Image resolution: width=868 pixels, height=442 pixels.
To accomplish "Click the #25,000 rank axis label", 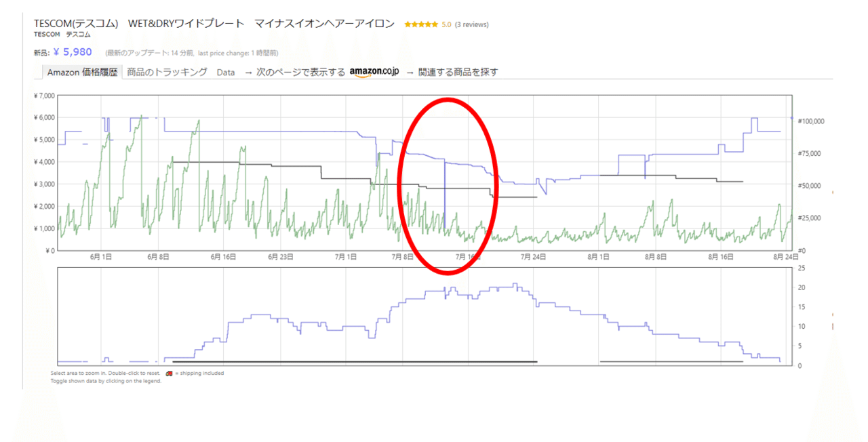I will [808, 218].
